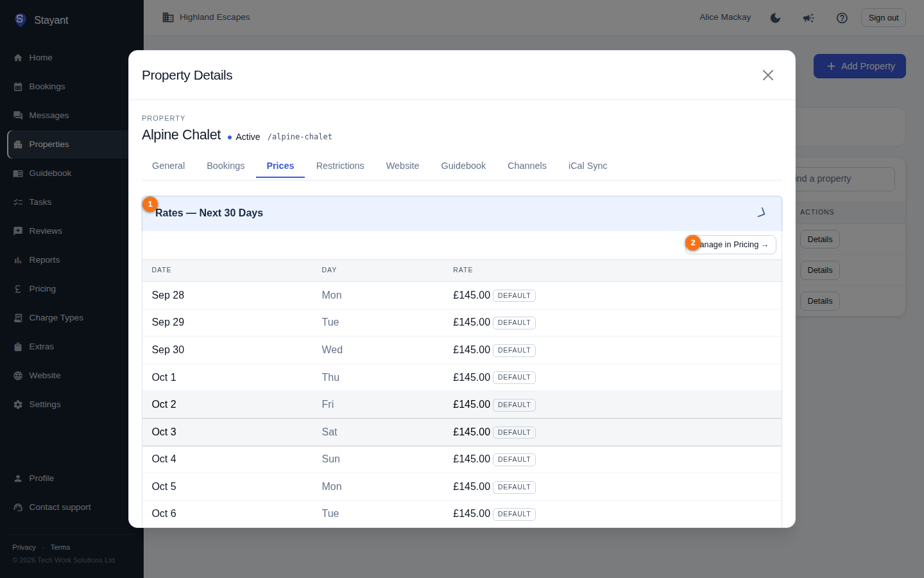Open the modal's Guidebook tab

[463, 166]
